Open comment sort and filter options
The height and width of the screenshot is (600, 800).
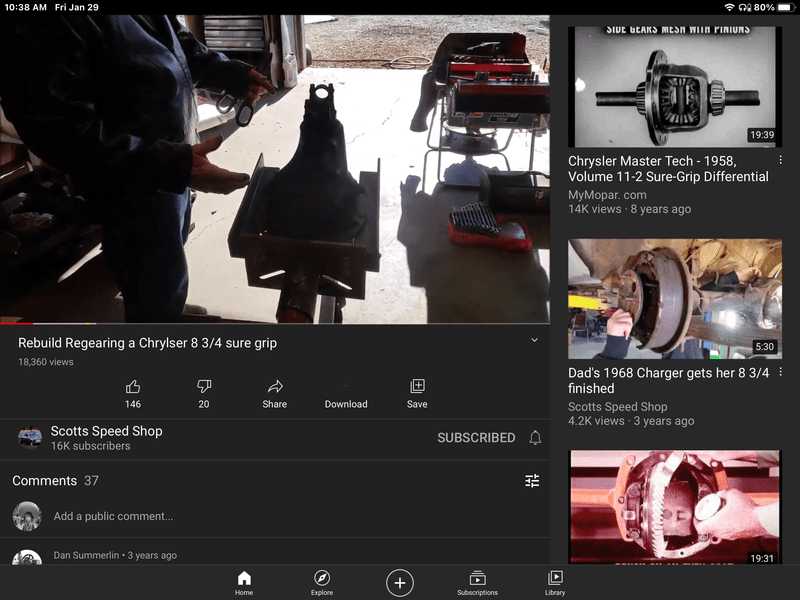click(x=532, y=481)
